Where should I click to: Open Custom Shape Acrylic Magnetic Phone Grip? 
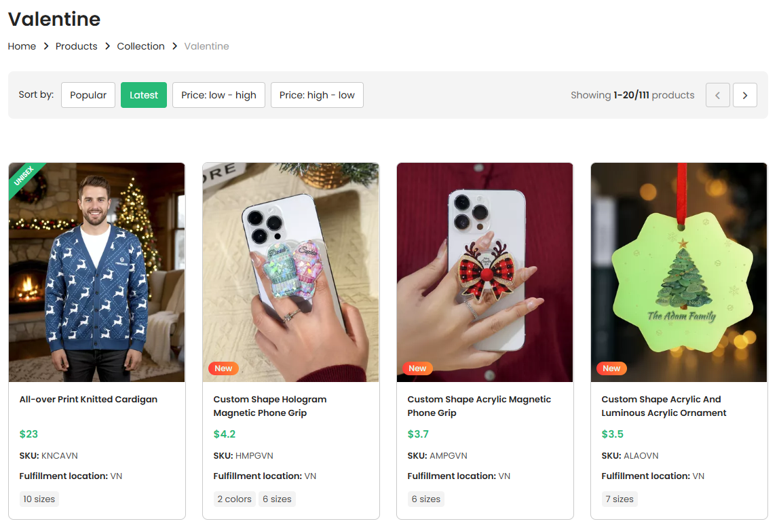click(x=479, y=406)
